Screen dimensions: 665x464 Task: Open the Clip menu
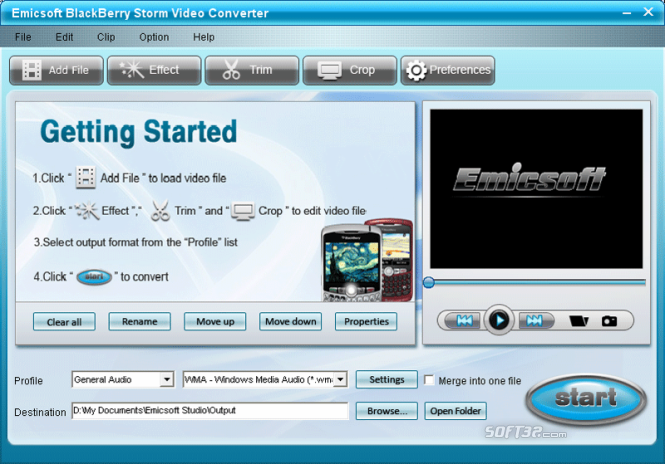pos(106,37)
